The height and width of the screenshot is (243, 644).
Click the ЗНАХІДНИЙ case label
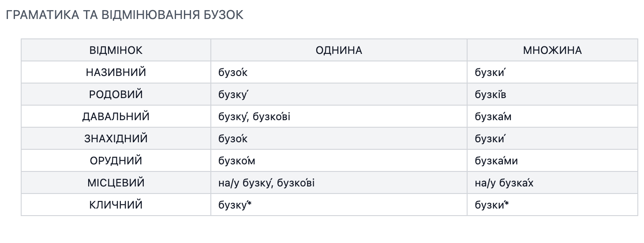coord(116,139)
